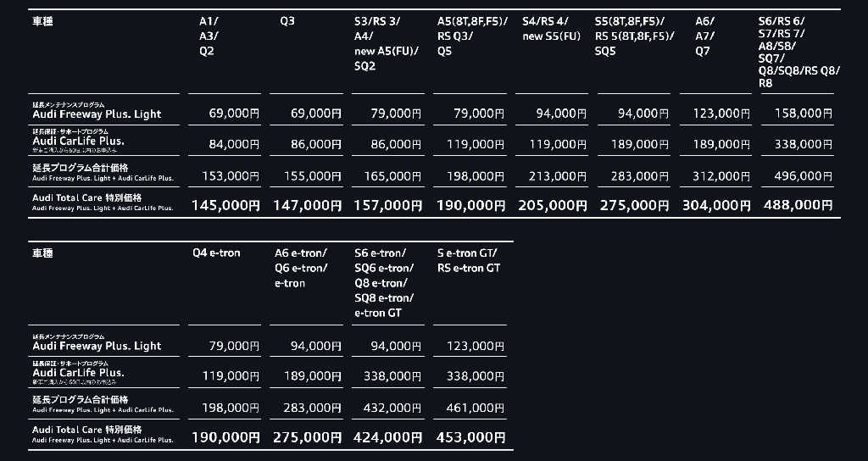Viewport: 868px width, 461px height.
Task: Click the A1/A3/Q2 column header
Action: coord(207,36)
